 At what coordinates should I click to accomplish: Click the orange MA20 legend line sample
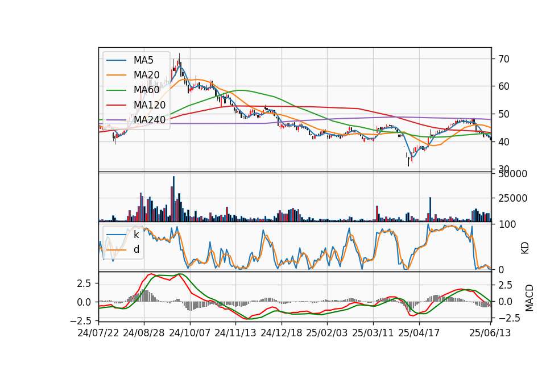click(116, 75)
